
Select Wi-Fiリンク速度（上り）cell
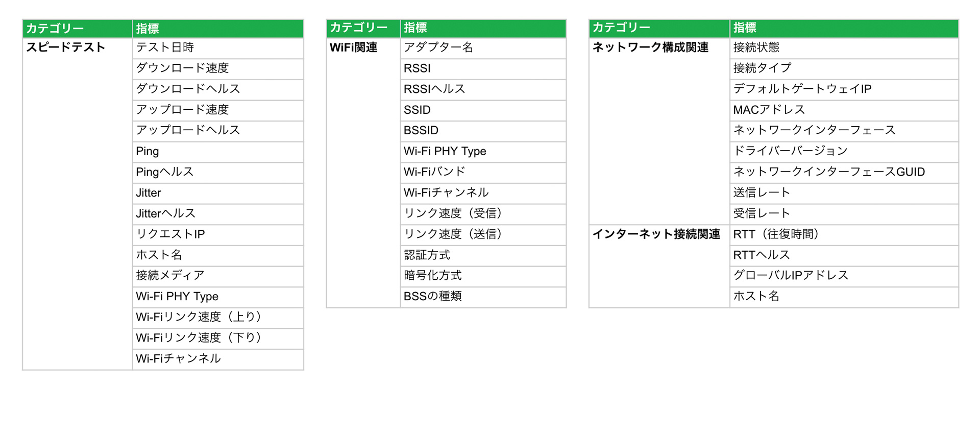pyautogui.click(x=199, y=317)
